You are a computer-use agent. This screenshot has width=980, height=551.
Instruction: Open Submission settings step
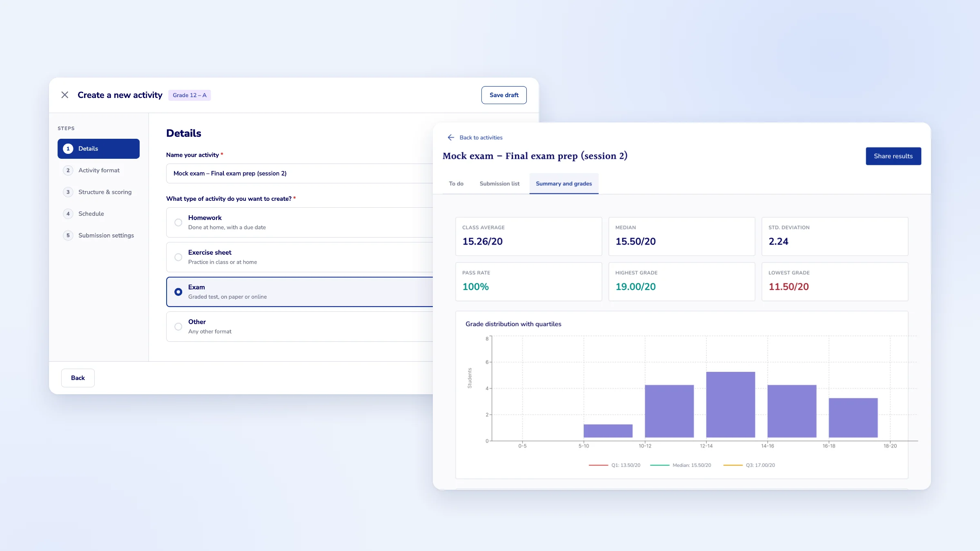pyautogui.click(x=98, y=235)
